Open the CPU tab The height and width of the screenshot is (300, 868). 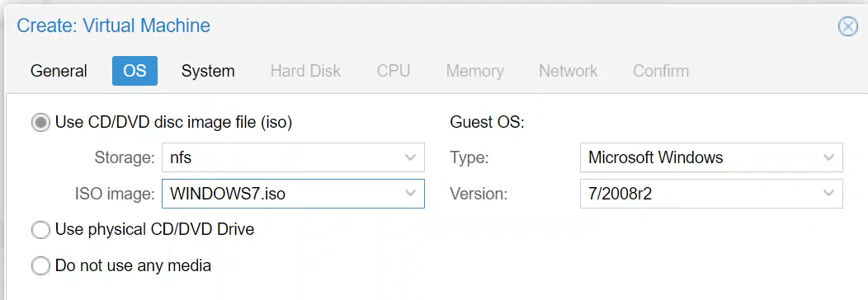coord(394,71)
